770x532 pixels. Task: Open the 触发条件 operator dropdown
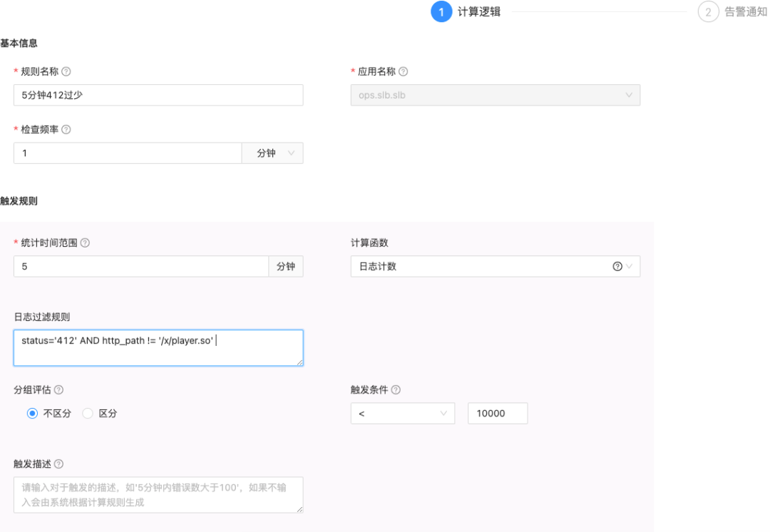[x=402, y=414]
